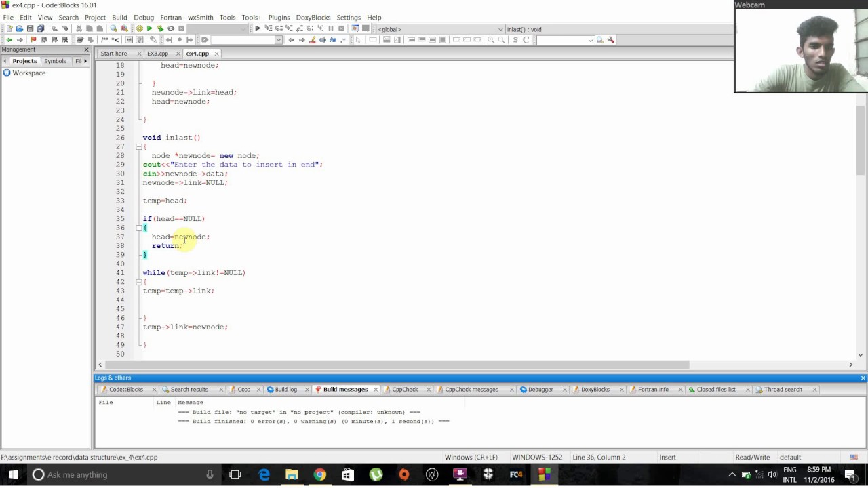Click the Zoom out icon in the toolbar
868x488 pixels.
pos(502,39)
